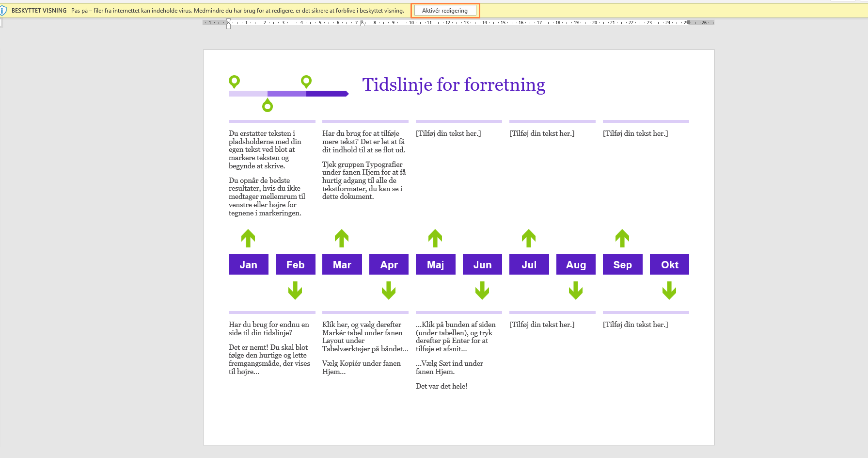Select the green down arrow below Okt

pyautogui.click(x=669, y=291)
